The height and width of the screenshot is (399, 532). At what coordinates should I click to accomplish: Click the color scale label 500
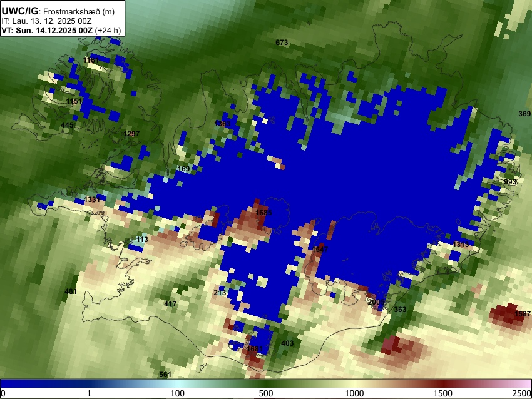coord(266,393)
